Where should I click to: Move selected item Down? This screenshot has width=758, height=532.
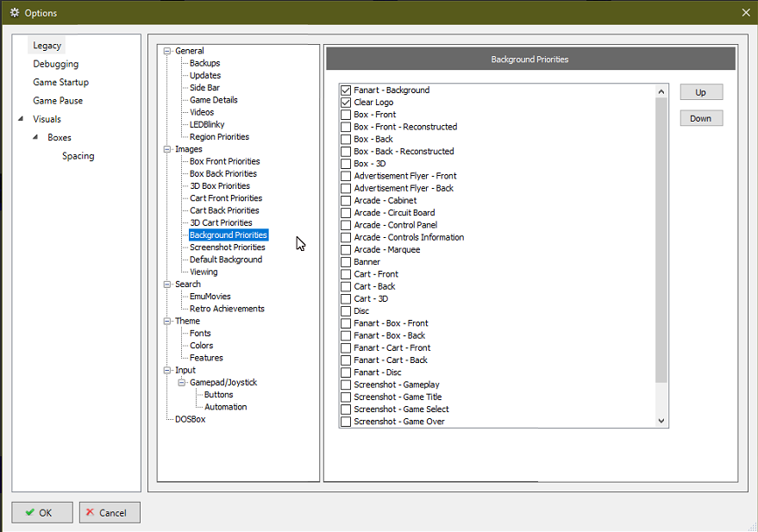click(701, 118)
